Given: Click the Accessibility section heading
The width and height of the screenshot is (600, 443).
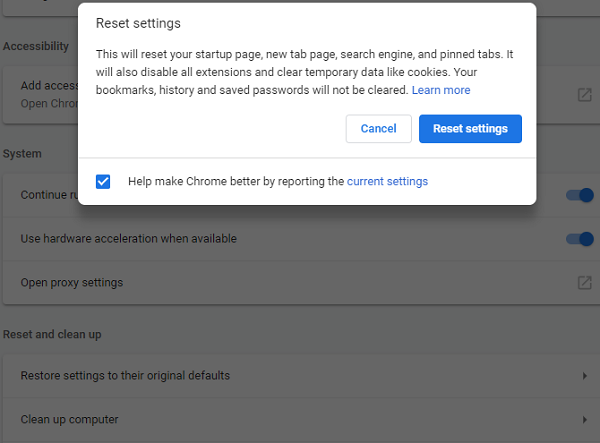Looking at the screenshot, I should [36, 46].
